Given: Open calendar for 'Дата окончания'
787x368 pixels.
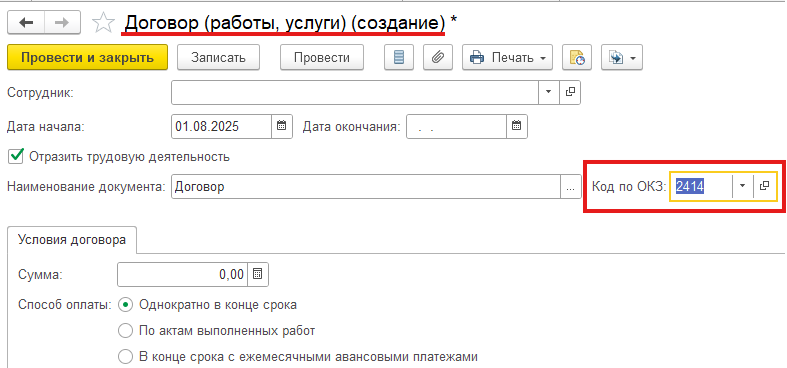Looking at the screenshot, I should (517, 126).
